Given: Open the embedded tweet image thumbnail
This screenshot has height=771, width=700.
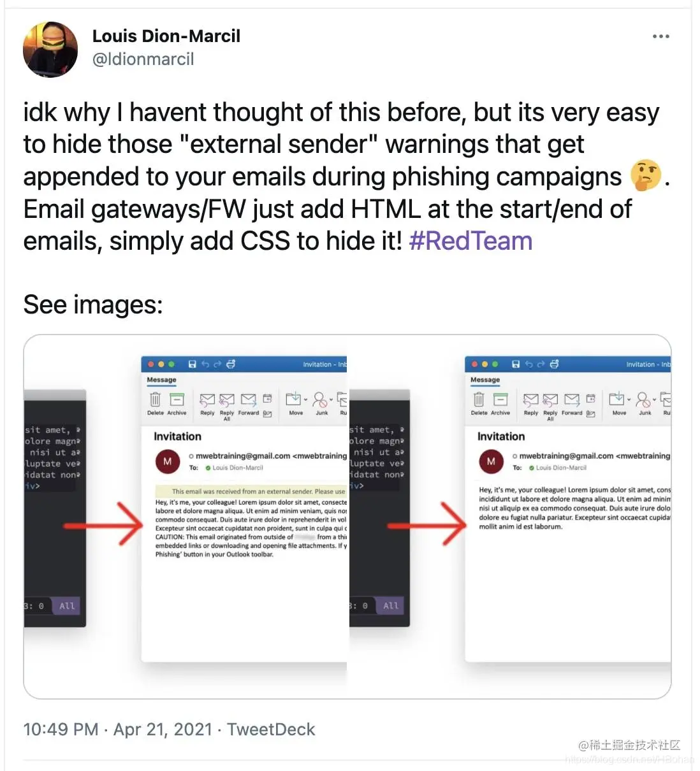Looking at the screenshot, I should [347, 517].
